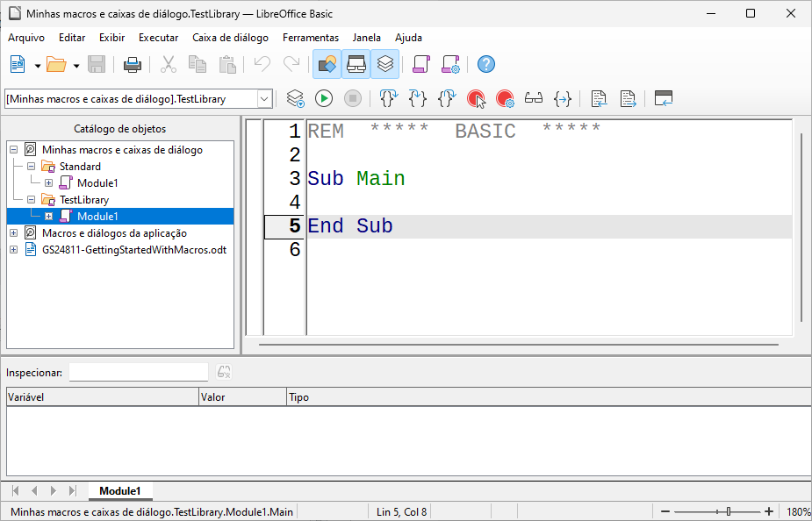This screenshot has width=812, height=521.
Task: Open the Arquivo menu
Action: (x=26, y=38)
